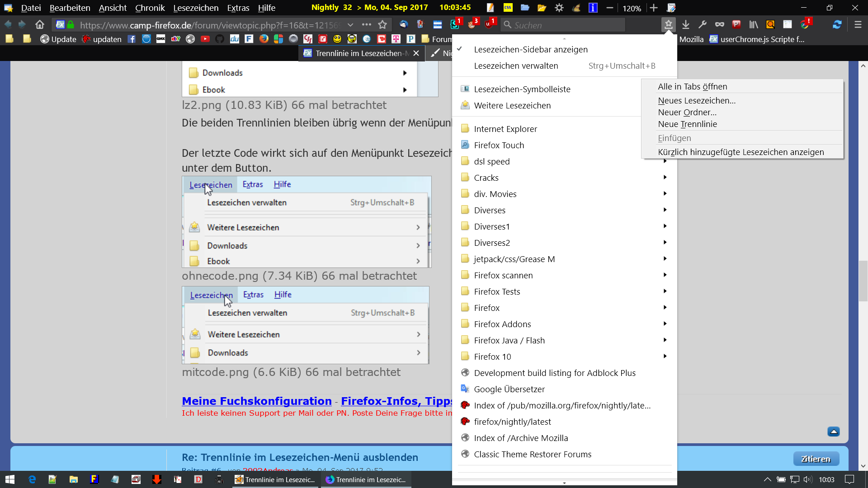The height and width of the screenshot is (488, 868).
Task: Open the URL bar history dropdown
Action: click(350, 25)
